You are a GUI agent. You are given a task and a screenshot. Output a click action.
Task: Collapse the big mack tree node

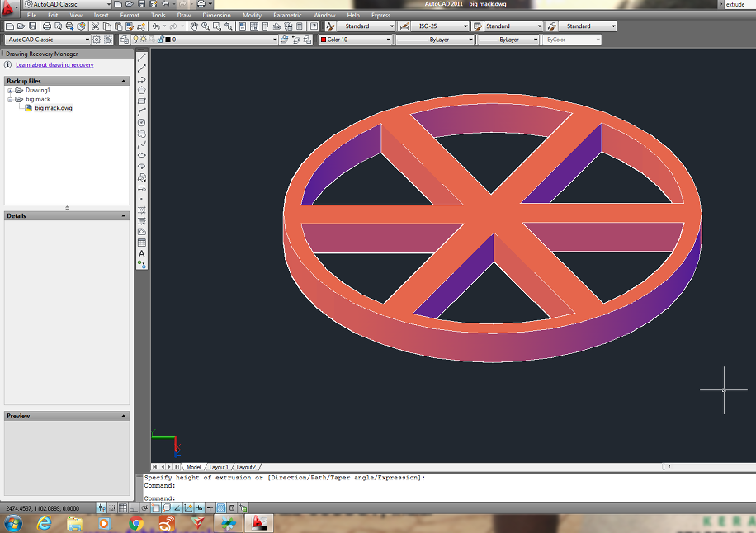click(10, 99)
